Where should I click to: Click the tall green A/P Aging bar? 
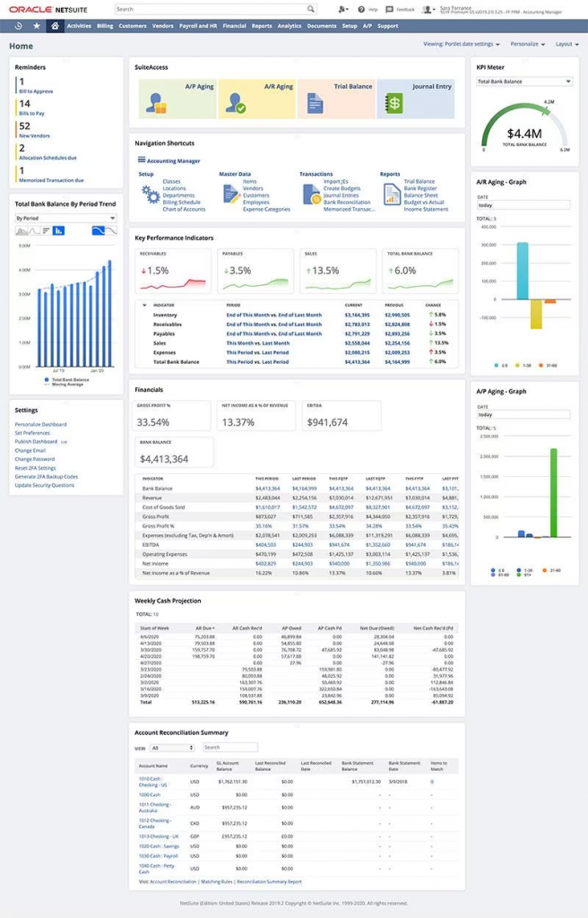pos(553,493)
